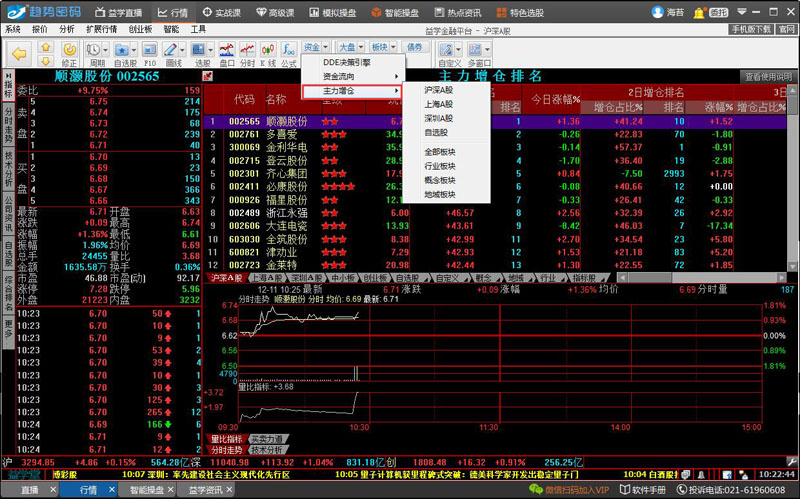Open F10 company info icon
Screen dimensions: 800x499
(x=149, y=55)
